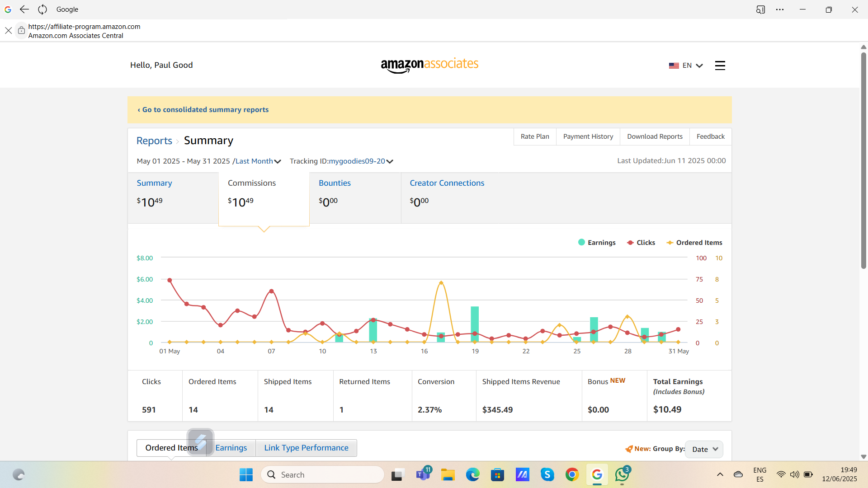This screenshot has height=488, width=868.
Task: Click the ENG ES language indicator
Action: click(759, 474)
